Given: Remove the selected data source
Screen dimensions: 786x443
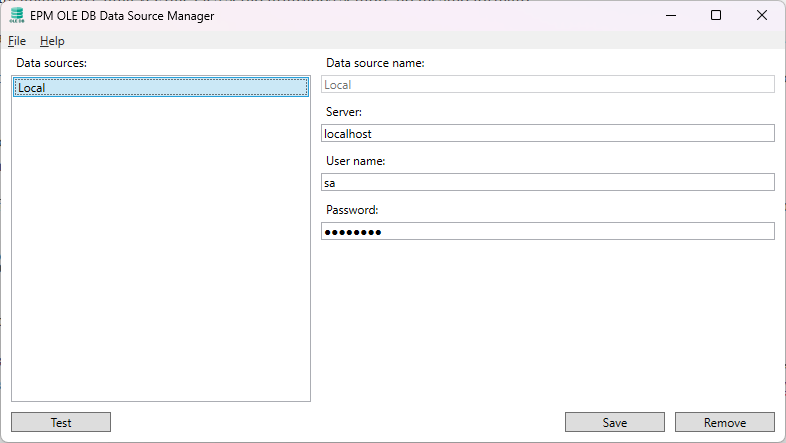Looking at the screenshot, I should point(725,422).
